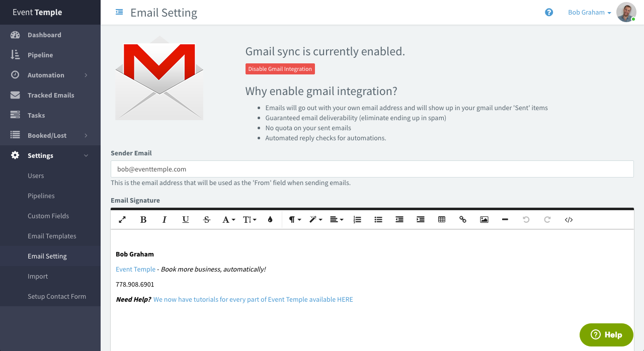Insert an unordered bullet list
Viewport: 644px width, 351px height.
(x=378, y=220)
